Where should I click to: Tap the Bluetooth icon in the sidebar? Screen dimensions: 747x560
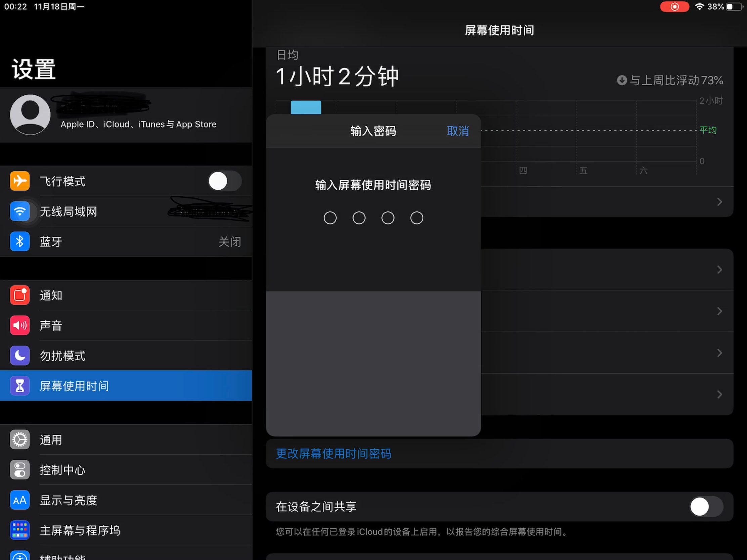coord(19,242)
